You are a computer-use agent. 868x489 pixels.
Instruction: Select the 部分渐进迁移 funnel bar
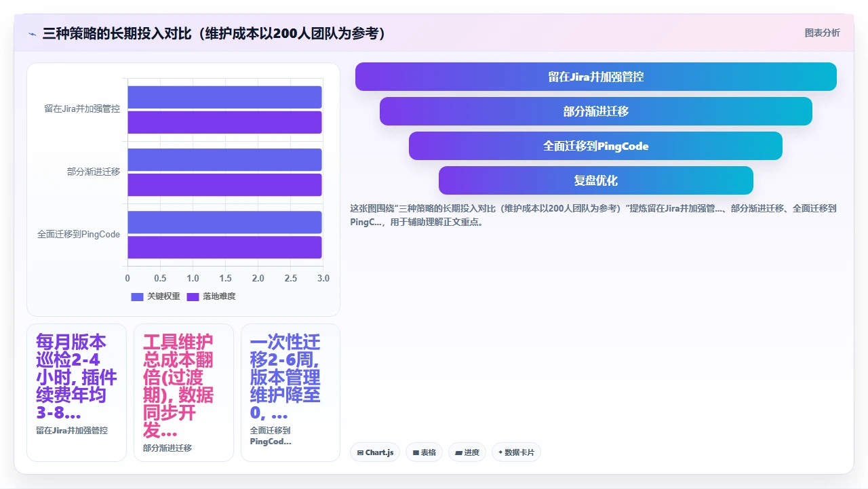coord(595,111)
